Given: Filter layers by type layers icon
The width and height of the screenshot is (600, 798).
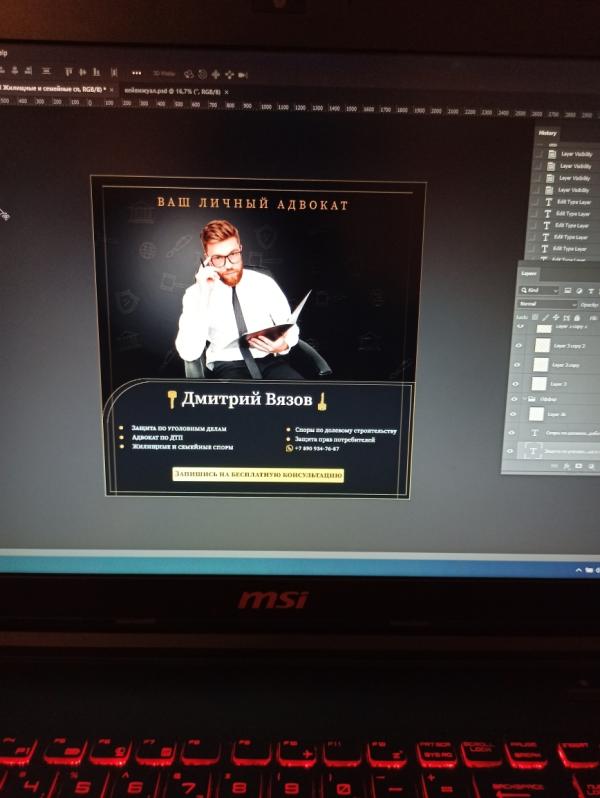Looking at the screenshot, I should [x=591, y=291].
